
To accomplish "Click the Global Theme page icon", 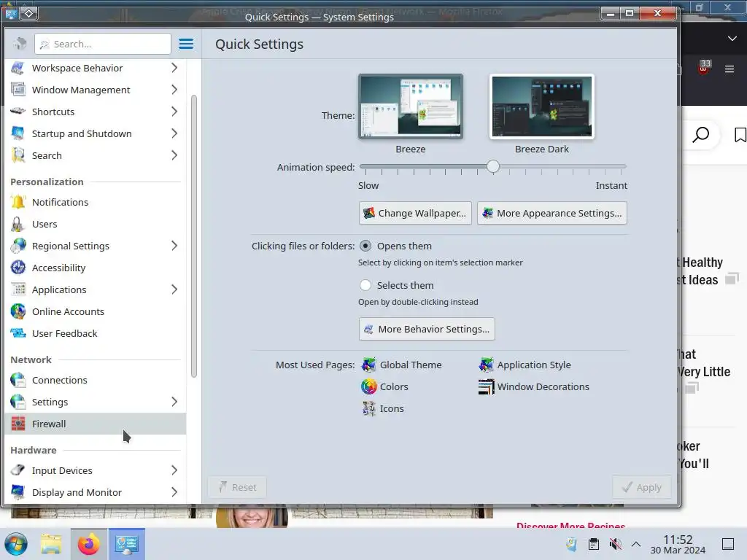I will pyautogui.click(x=368, y=365).
